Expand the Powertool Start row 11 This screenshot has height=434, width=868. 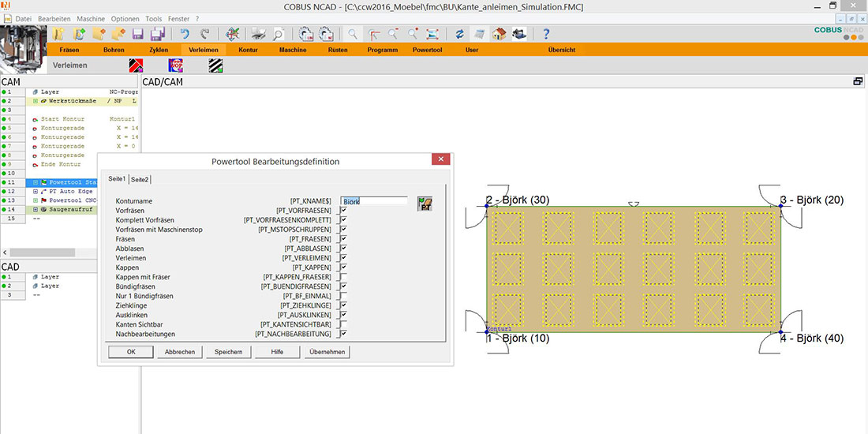click(35, 182)
